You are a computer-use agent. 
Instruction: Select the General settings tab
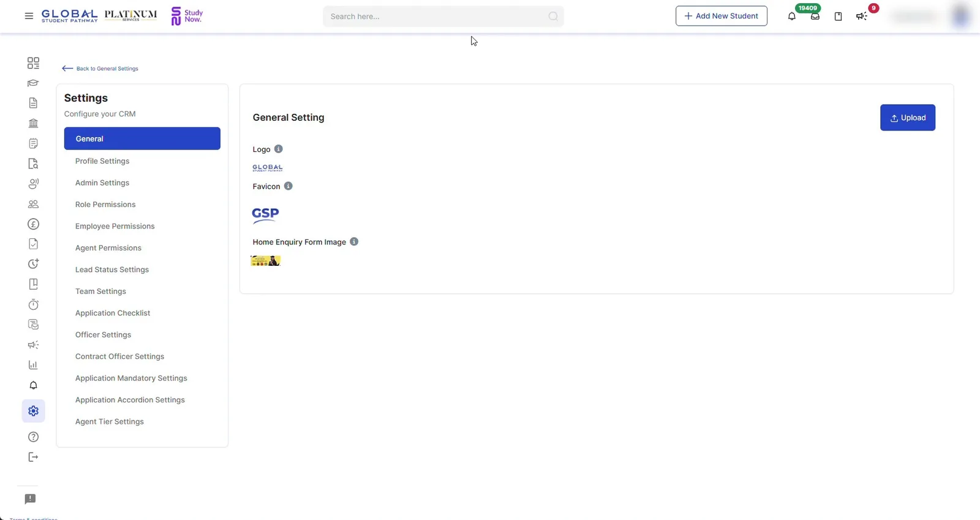(142, 138)
